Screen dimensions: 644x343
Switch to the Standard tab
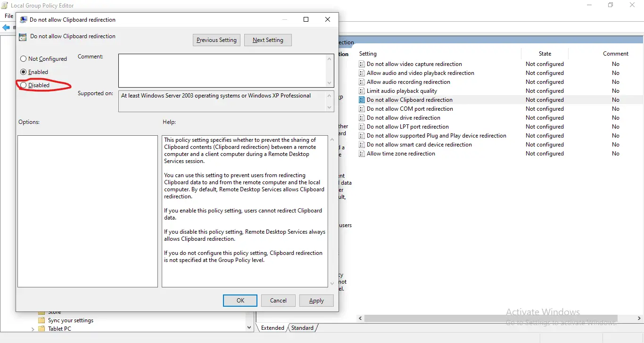[x=302, y=327]
